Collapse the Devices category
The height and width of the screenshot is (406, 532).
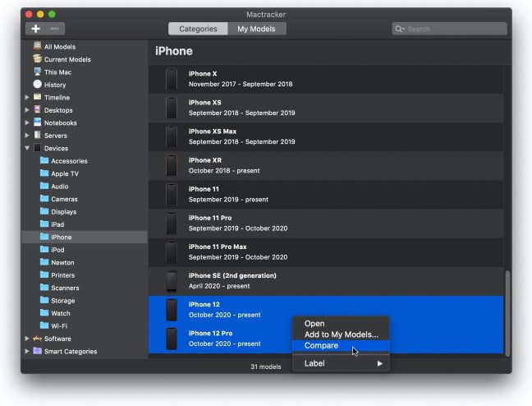coord(27,148)
